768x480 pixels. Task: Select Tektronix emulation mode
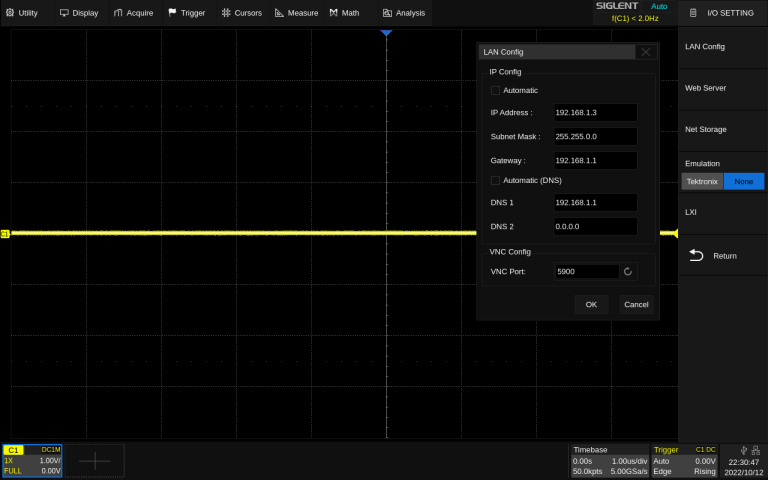click(x=702, y=181)
